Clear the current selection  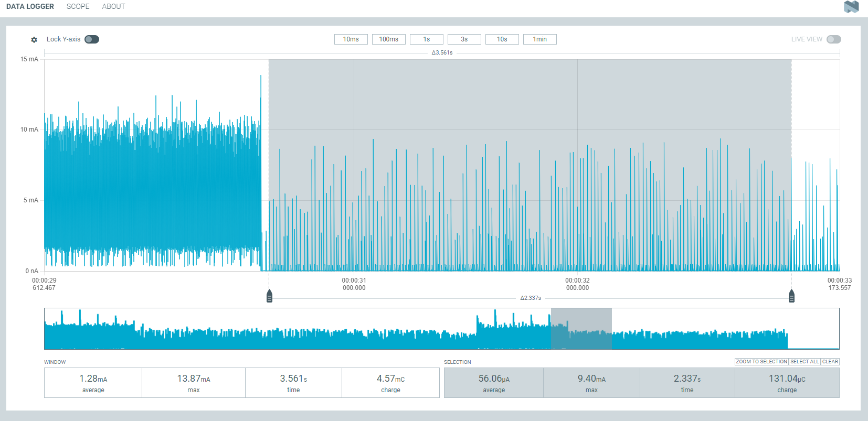coord(830,362)
